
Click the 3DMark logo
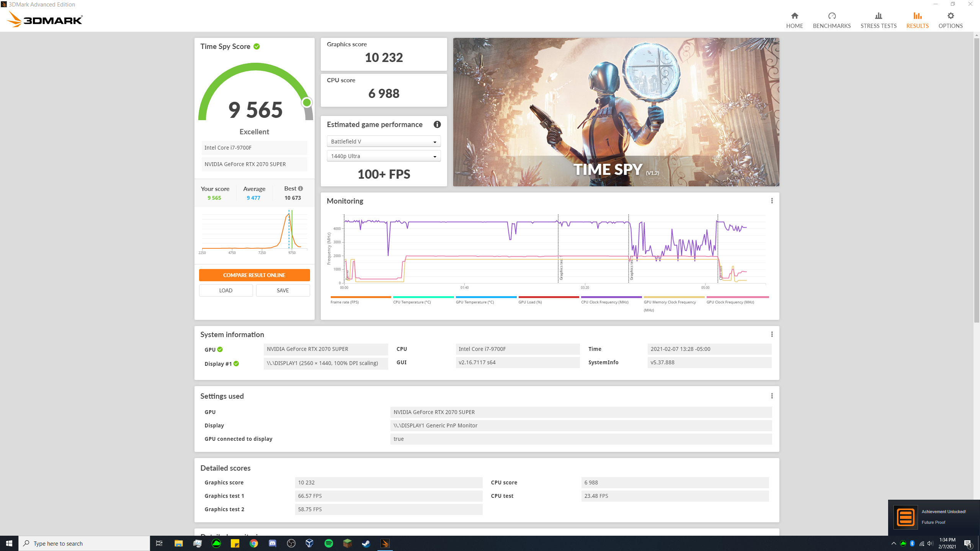[x=45, y=20]
